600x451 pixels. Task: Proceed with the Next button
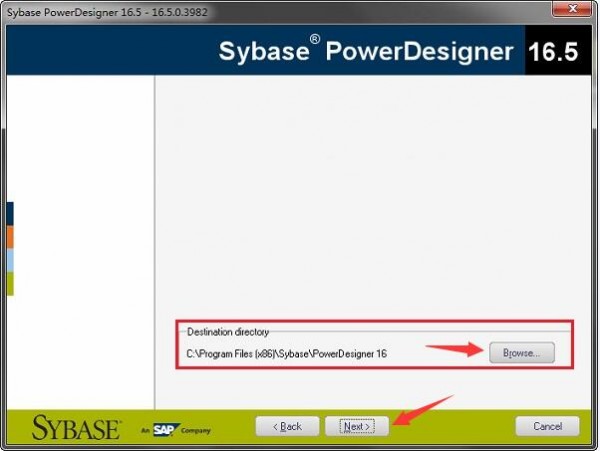point(357,426)
